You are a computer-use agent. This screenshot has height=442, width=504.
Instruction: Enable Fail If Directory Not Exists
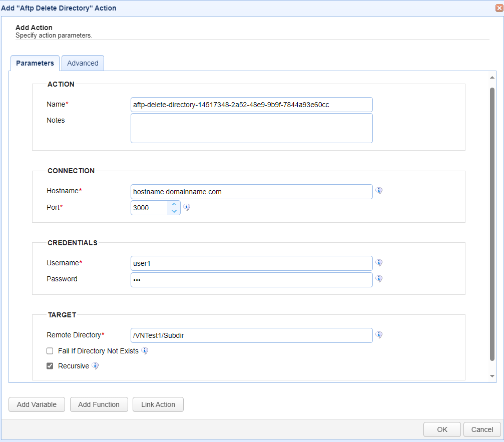click(x=50, y=350)
